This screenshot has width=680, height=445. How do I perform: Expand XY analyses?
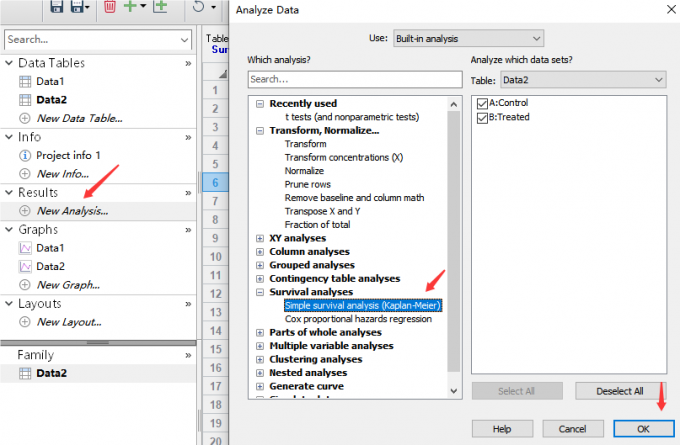pyautogui.click(x=260, y=238)
